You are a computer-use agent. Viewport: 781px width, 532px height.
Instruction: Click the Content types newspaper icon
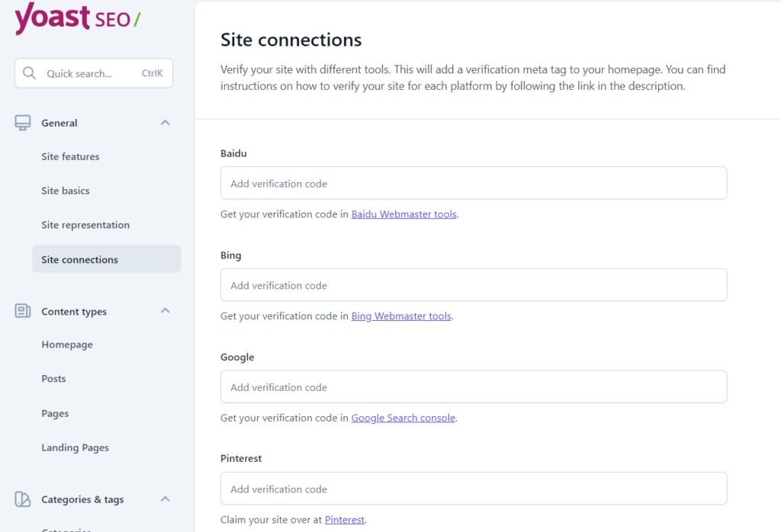(22, 311)
